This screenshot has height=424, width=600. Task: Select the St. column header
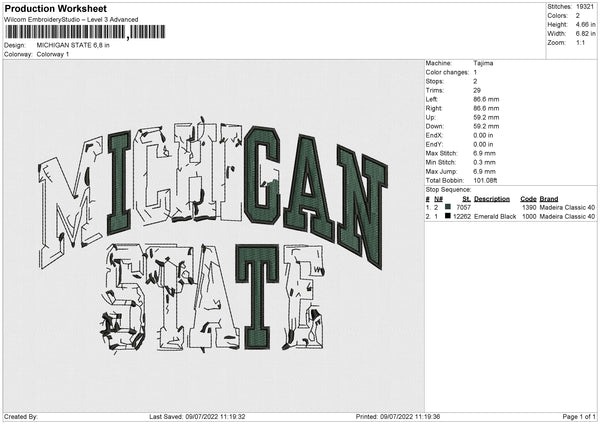(x=466, y=199)
